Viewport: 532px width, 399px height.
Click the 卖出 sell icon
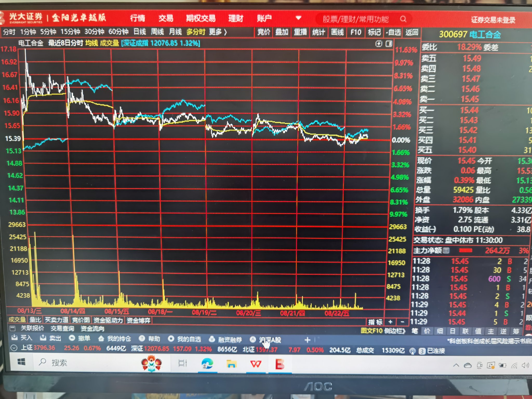pos(43,338)
